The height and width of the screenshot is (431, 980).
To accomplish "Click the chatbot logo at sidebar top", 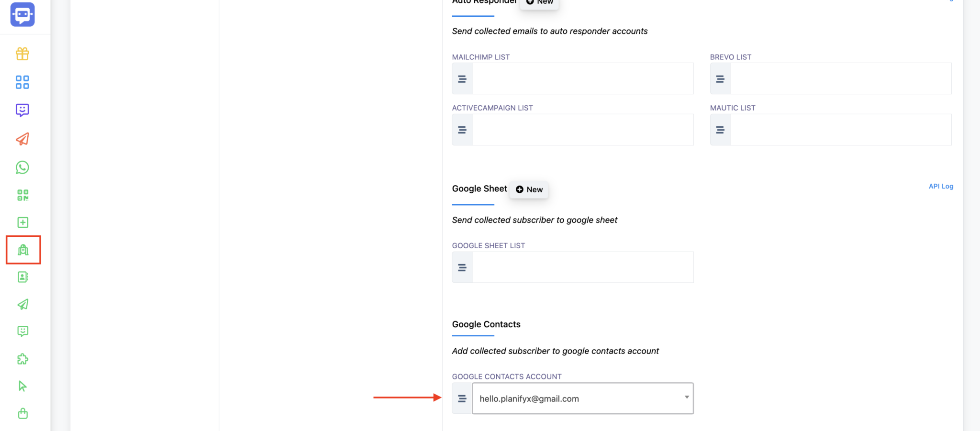I will coord(22,14).
